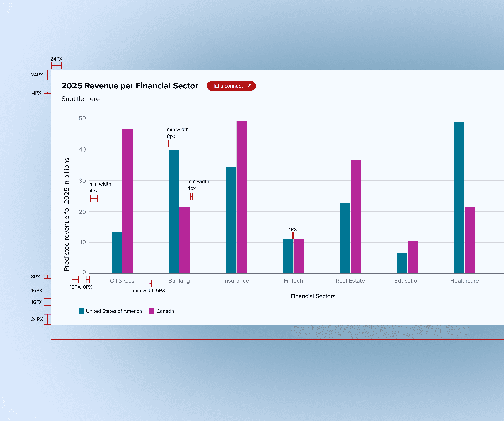Click the Education teal bar
The height and width of the screenshot is (421, 504).
click(x=402, y=263)
